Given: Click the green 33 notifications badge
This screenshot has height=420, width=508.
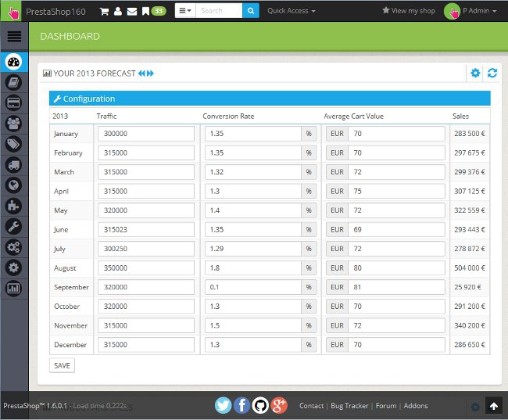Looking at the screenshot, I should (159, 12).
